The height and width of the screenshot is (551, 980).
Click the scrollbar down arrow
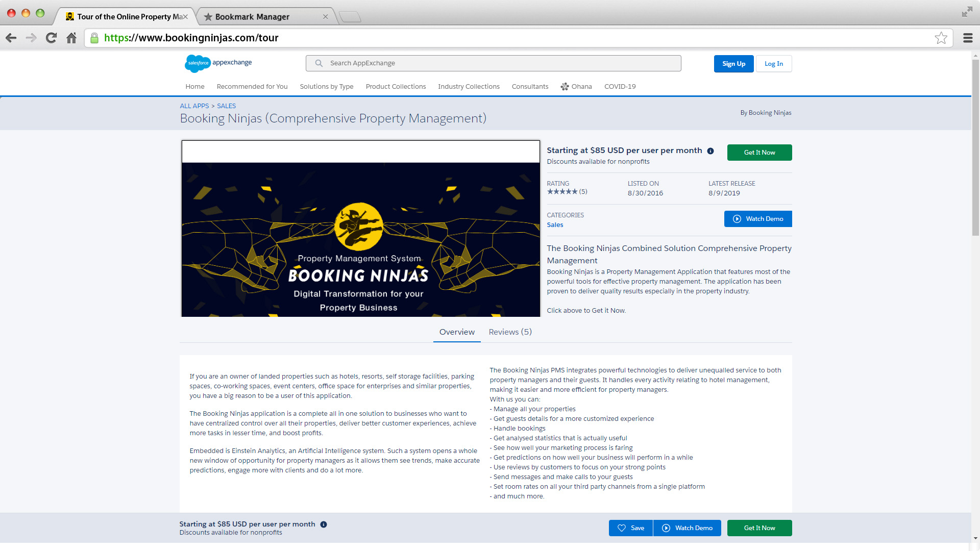point(975,538)
